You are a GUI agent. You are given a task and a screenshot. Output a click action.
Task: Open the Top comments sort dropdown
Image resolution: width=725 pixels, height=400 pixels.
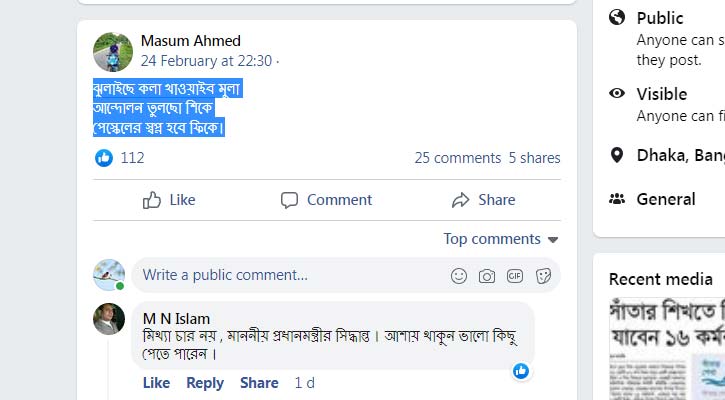click(x=501, y=239)
